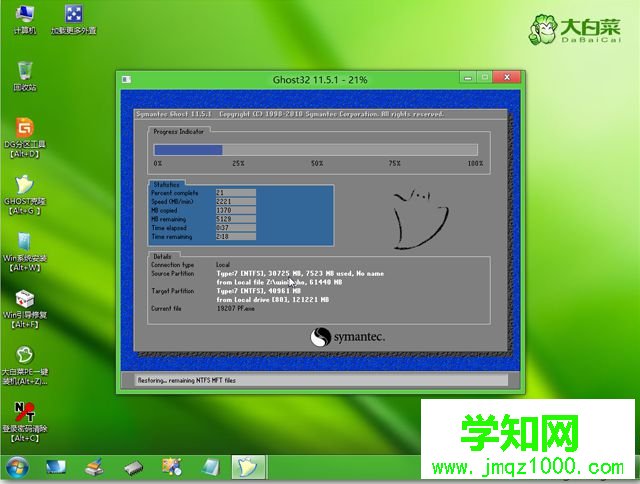Click the Speed (MB/min) value 2221

(x=236, y=201)
